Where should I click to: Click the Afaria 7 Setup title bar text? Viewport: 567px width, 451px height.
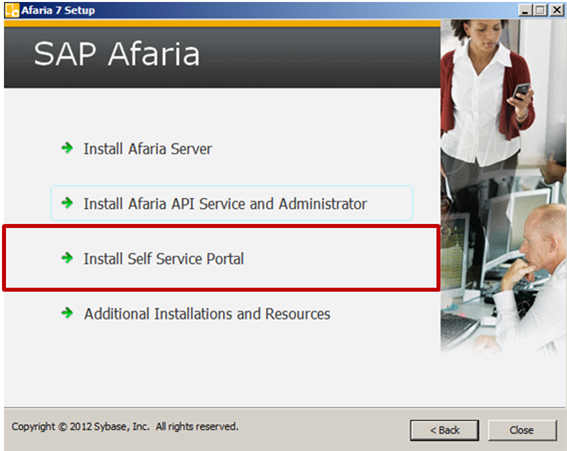pos(58,10)
